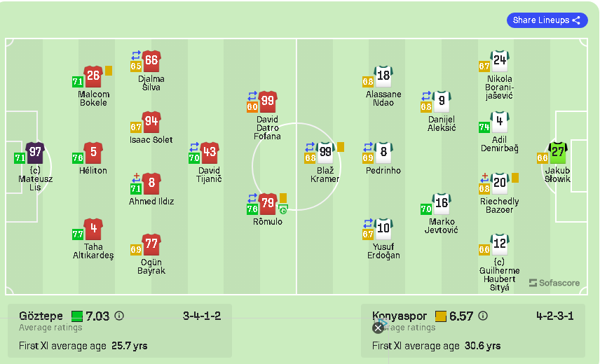The width and height of the screenshot is (600, 364).
Task: Click the goal ball icon beside Rômulo
Action: tap(283, 209)
